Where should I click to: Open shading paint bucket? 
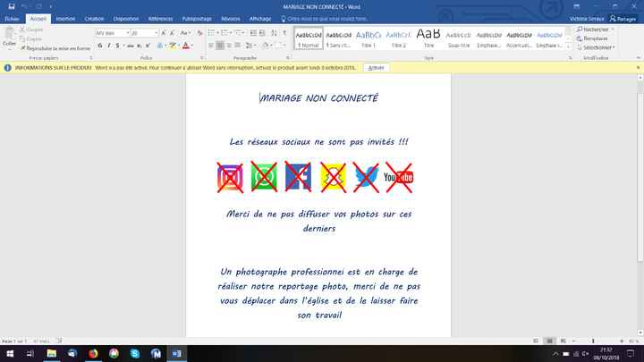(266, 46)
